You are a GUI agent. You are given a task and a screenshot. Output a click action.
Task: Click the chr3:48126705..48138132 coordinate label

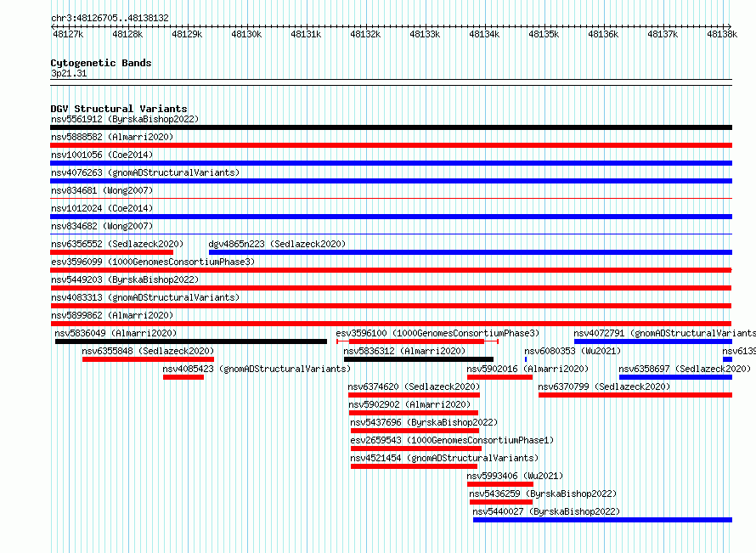pyautogui.click(x=110, y=19)
